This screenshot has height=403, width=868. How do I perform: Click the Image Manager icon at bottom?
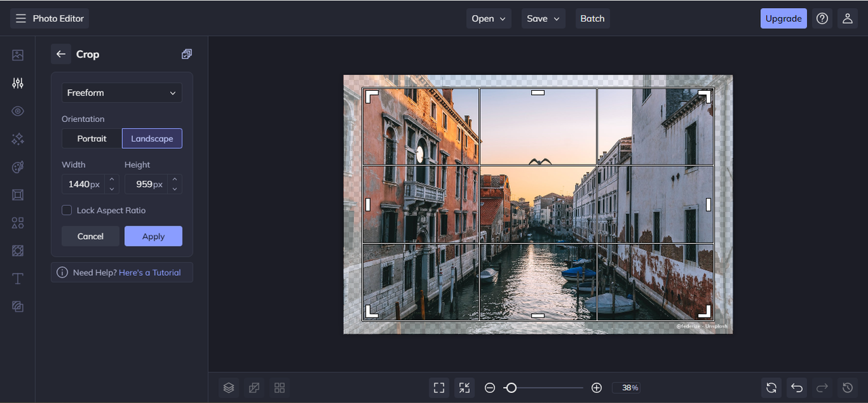pyautogui.click(x=254, y=387)
